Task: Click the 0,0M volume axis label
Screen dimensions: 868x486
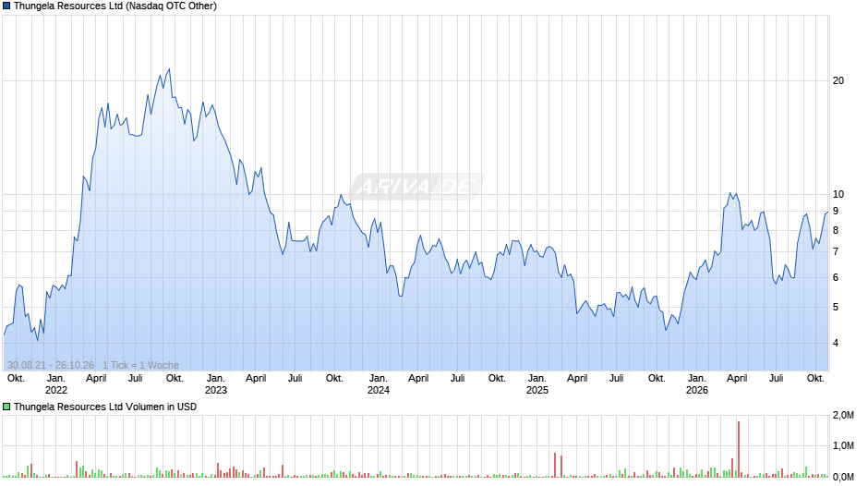Action: tap(843, 477)
